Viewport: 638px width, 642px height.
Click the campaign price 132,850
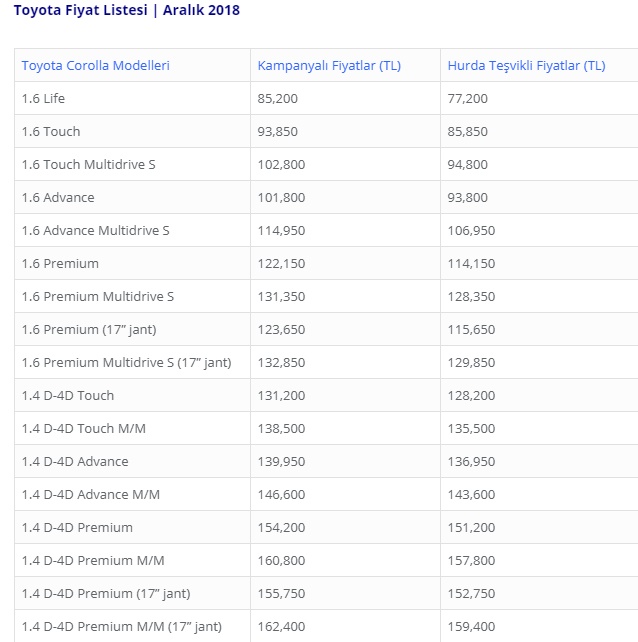point(281,363)
